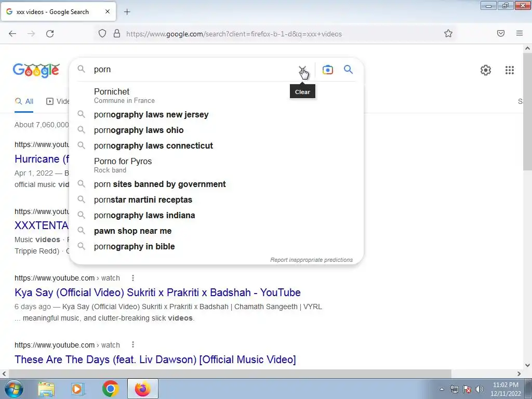This screenshot has width=532, height=399.
Task: Close the xxx videos Google Search tab
Action: pyautogui.click(x=107, y=11)
